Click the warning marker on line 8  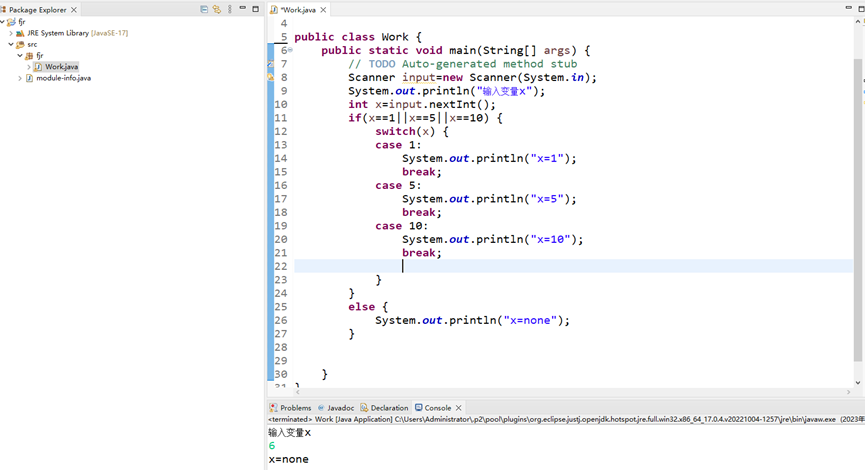pos(270,77)
